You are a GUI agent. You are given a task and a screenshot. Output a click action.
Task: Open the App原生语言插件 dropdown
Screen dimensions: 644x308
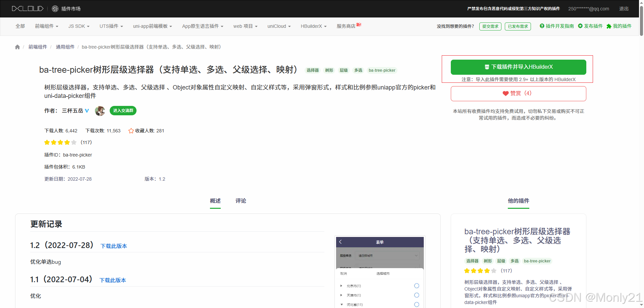[203, 26]
